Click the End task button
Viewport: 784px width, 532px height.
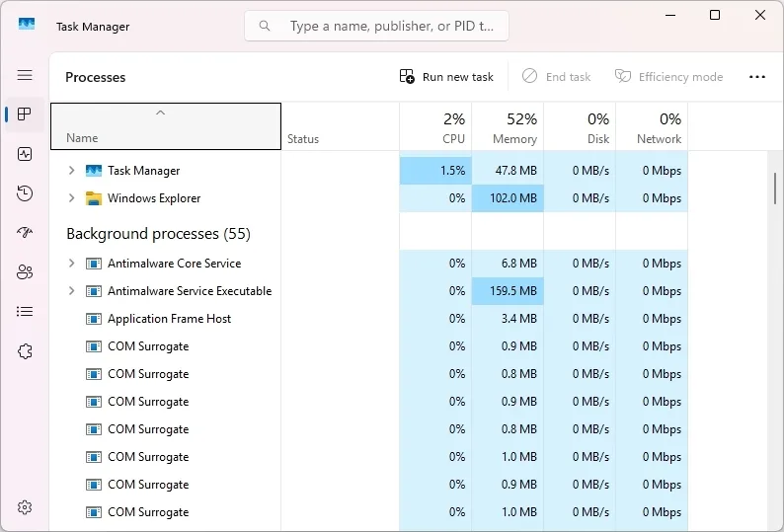click(x=557, y=77)
